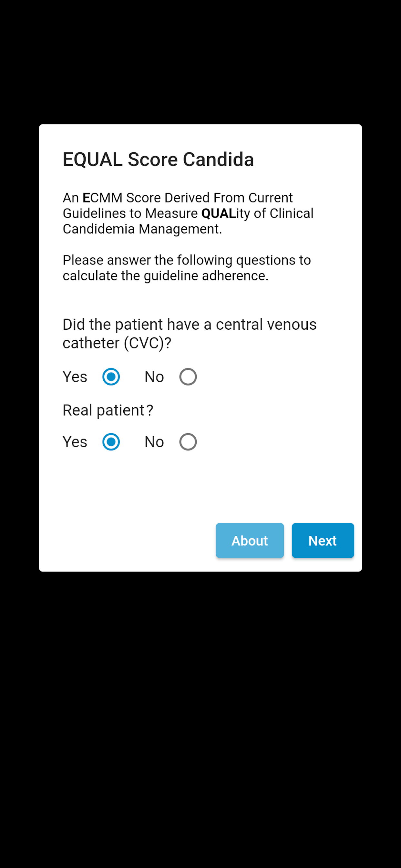Click the 'Please answer the following questions' text

coord(187,268)
